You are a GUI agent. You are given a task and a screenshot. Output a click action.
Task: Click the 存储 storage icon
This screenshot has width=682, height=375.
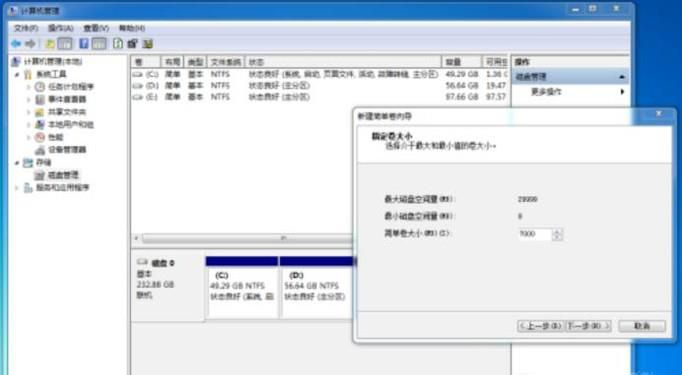(x=27, y=163)
